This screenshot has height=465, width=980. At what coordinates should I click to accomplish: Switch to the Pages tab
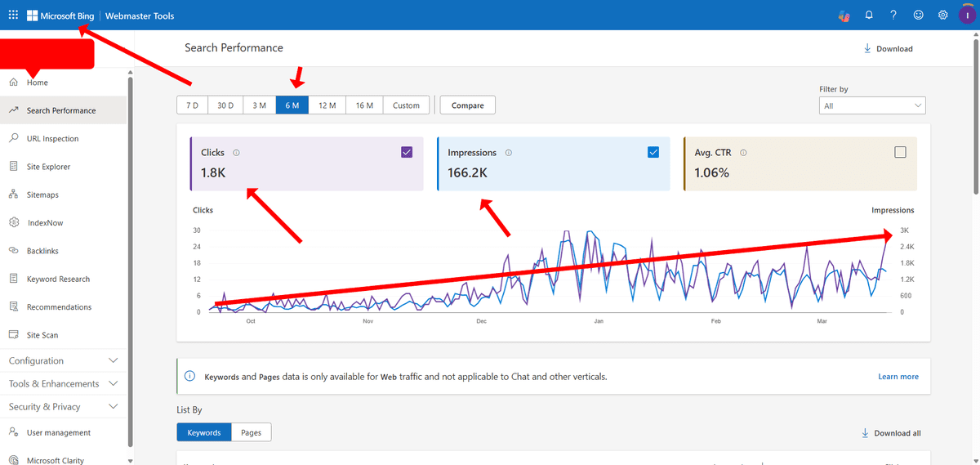click(x=251, y=432)
